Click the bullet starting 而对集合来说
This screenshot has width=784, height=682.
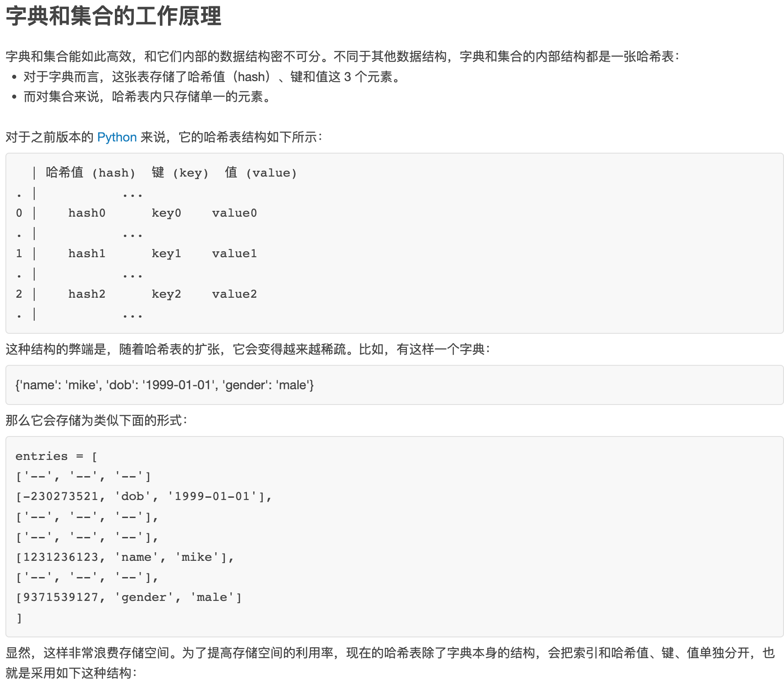click(149, 97)
